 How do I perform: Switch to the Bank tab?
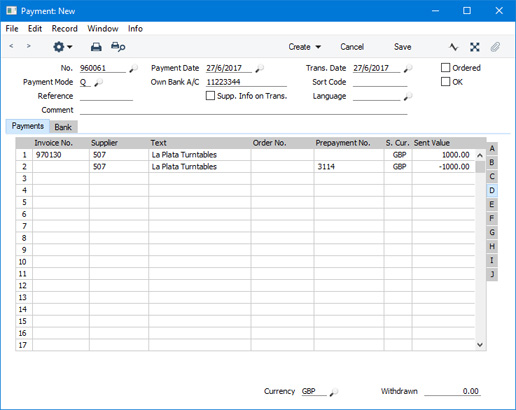coord(63,127)
